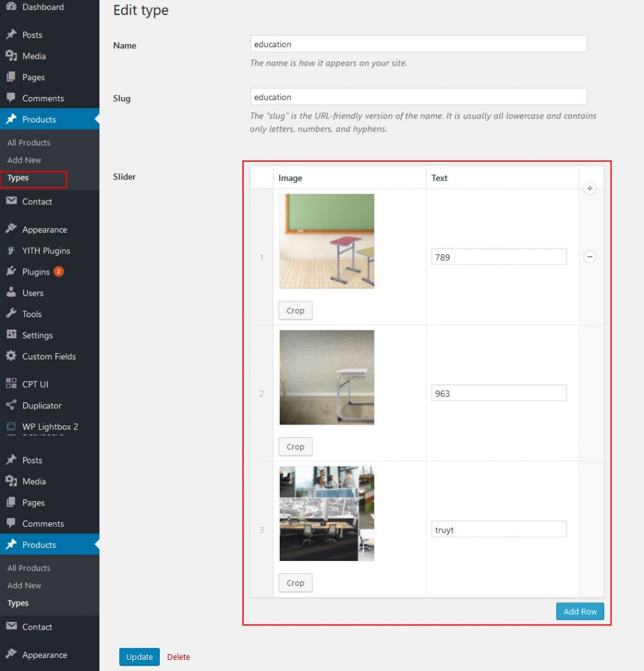Click the Tools wrench icon
The image size is (644, 671).
pos(11,313)
